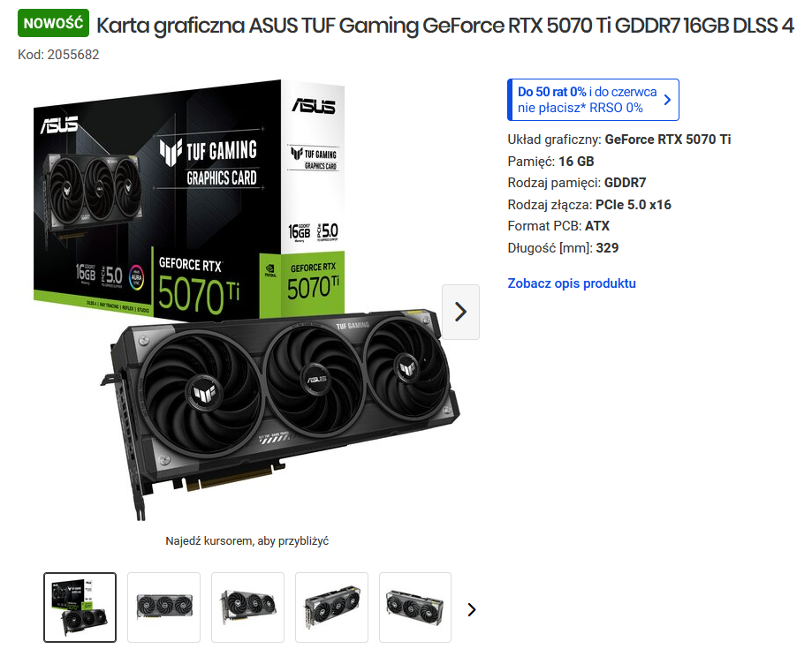This screenshot has width=812, height=664.
Task: Click the 'ATX' PCB format value
Action: point(597,226)
